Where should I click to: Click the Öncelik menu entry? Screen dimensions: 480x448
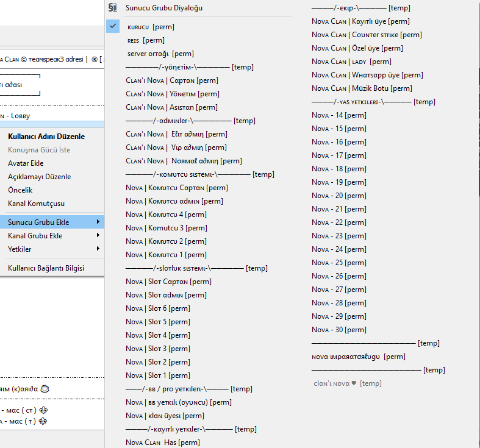coord(20,190)
